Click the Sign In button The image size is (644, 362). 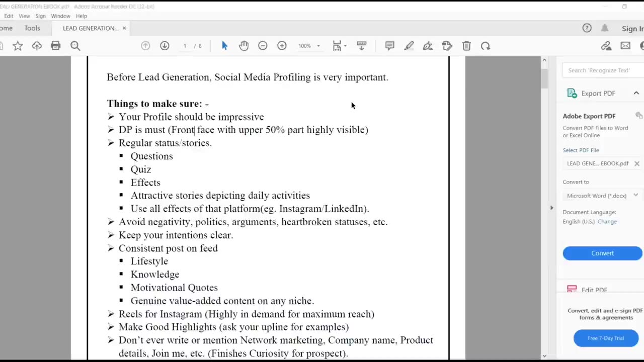[x=632, y=29]
